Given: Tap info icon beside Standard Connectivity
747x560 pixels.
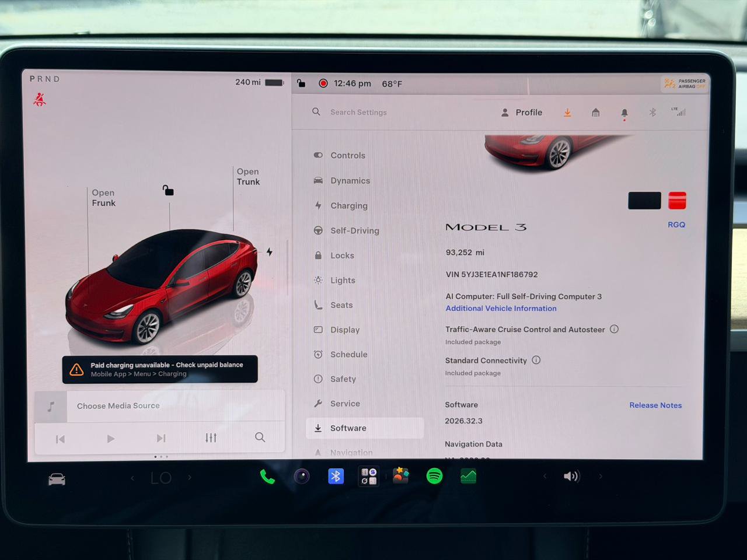Looking at the screenshot, I should coord(536,360).
